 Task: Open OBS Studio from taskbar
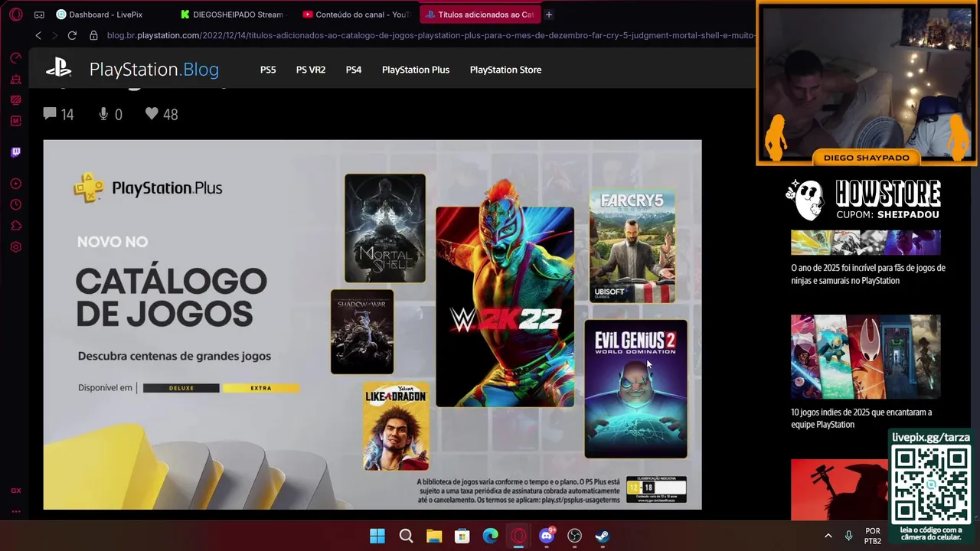click(x=574, y=536)
